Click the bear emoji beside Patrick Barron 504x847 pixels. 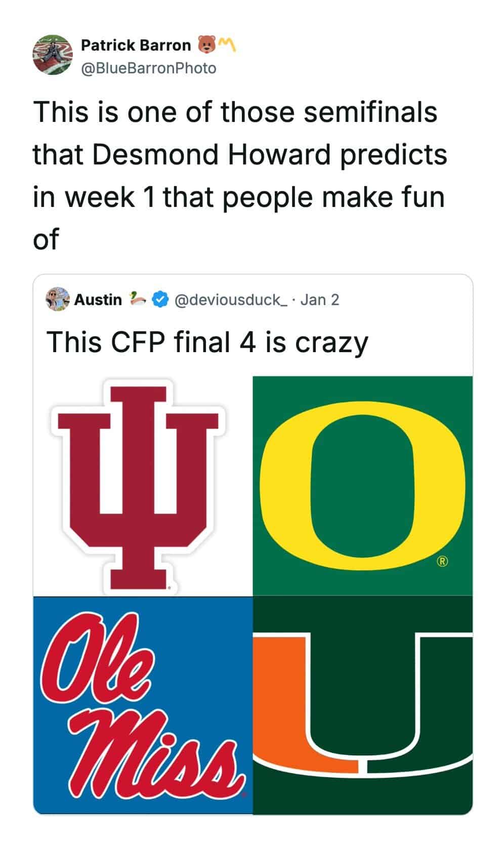click(206, 45)
